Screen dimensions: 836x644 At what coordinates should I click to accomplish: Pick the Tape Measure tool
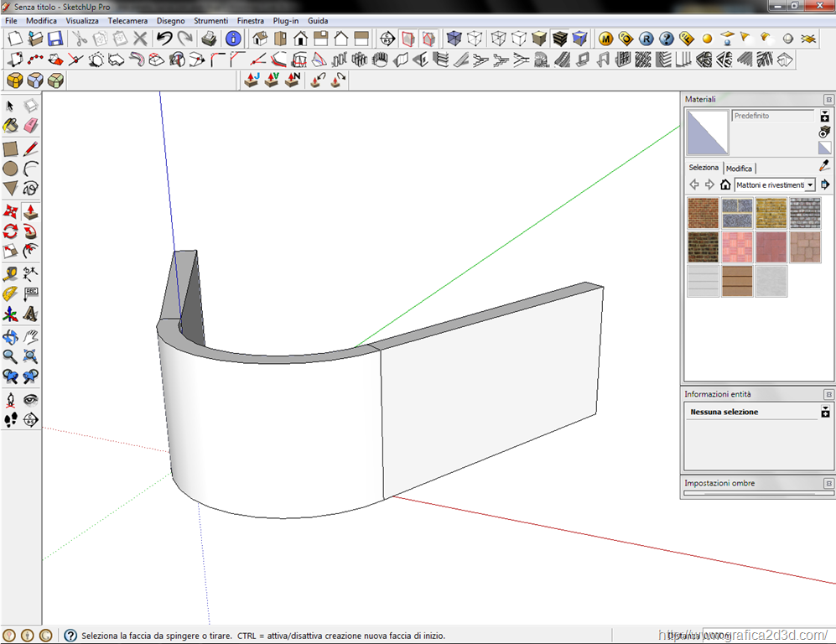[10, 273]
